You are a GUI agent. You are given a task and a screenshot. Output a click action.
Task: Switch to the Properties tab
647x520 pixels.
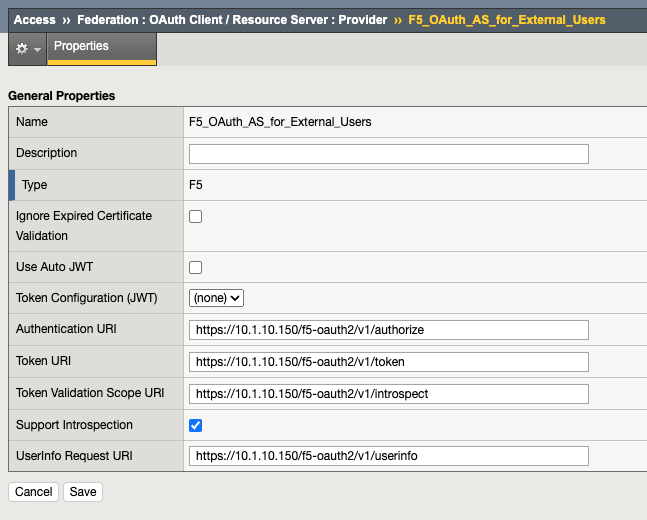[x=81, y=46]
